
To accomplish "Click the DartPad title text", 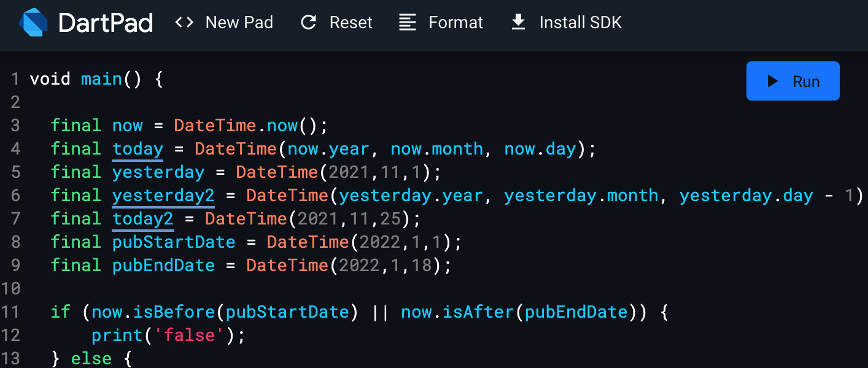I will point(106,23).
